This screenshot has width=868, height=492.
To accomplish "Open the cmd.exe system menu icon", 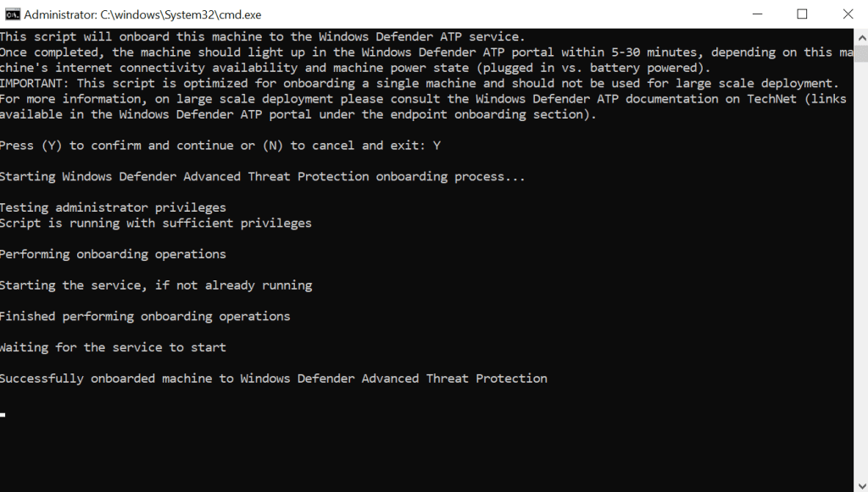I will point(12,14).
